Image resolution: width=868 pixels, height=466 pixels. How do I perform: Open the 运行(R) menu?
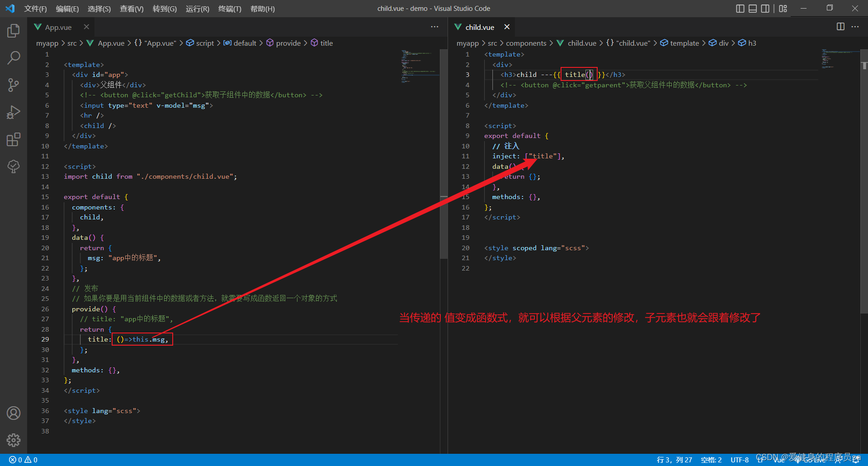click(198, 9)
